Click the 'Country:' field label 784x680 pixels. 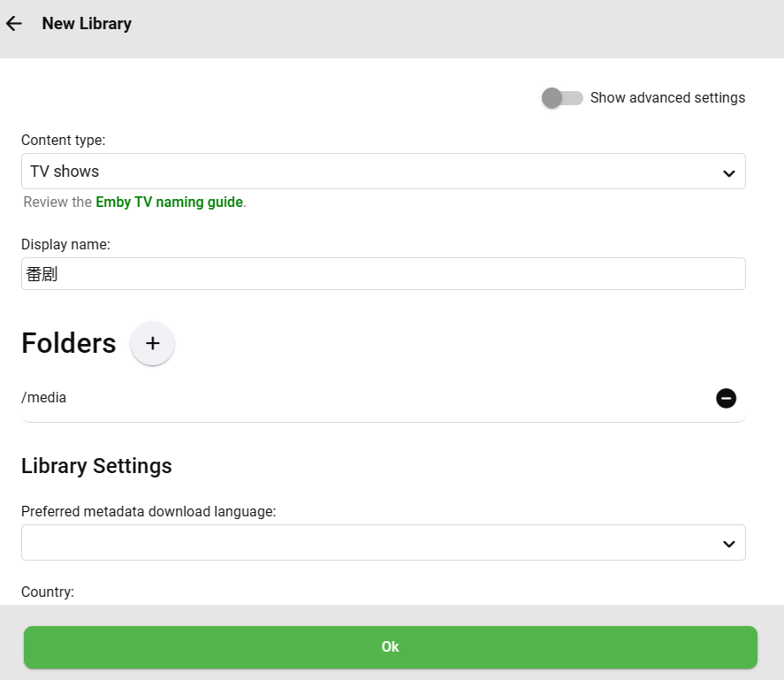pyautogui.click(x=48, y=592)
